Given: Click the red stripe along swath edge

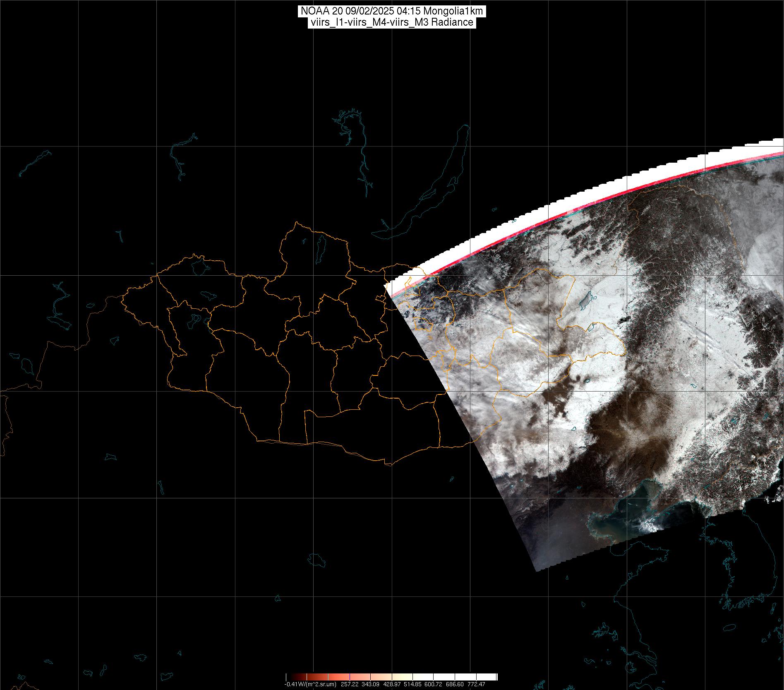Looking at the screenshot, I should [x=621, y=194].
